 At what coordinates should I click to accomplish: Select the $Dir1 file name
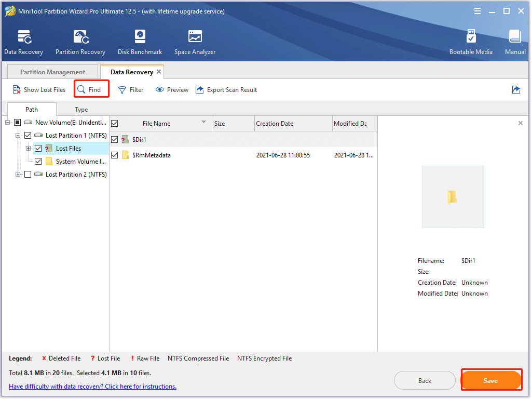click(x=139, y=140)
